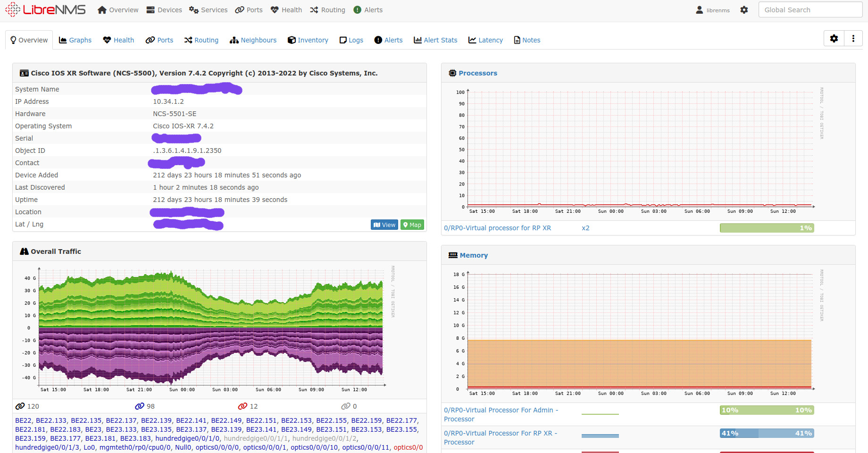The width and height of the screenshot is (868, 453).
Task: Open the device settings gear button
Action: (834, 38)
